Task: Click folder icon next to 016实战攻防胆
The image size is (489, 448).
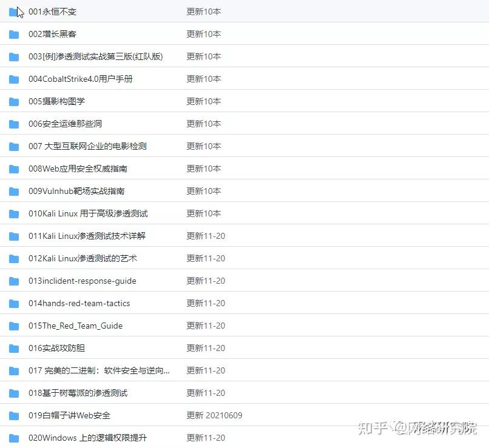Action: pos(14,349)
